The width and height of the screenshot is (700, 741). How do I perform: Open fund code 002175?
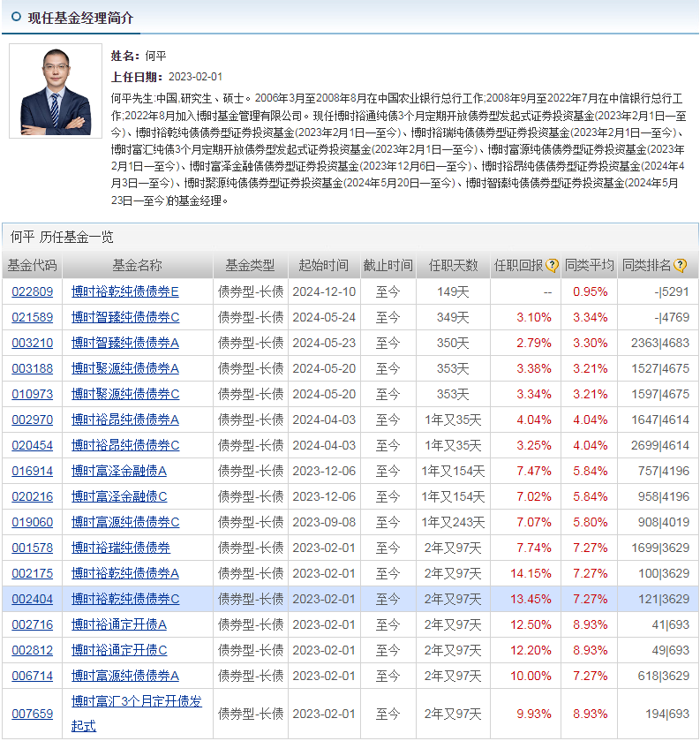tap(32, 573)
